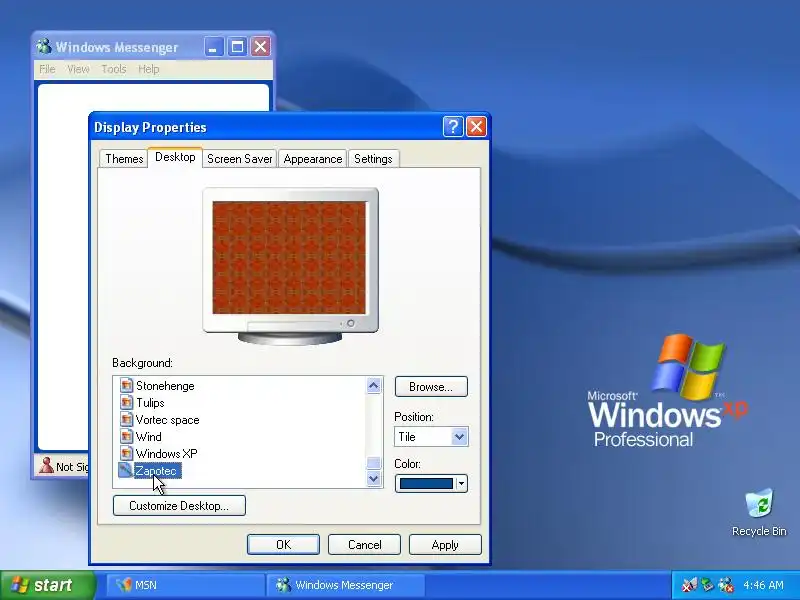Close the Display Properties dialog
Image resolution: width=800 pixels, height=600 pixels.
coord(476,127)
